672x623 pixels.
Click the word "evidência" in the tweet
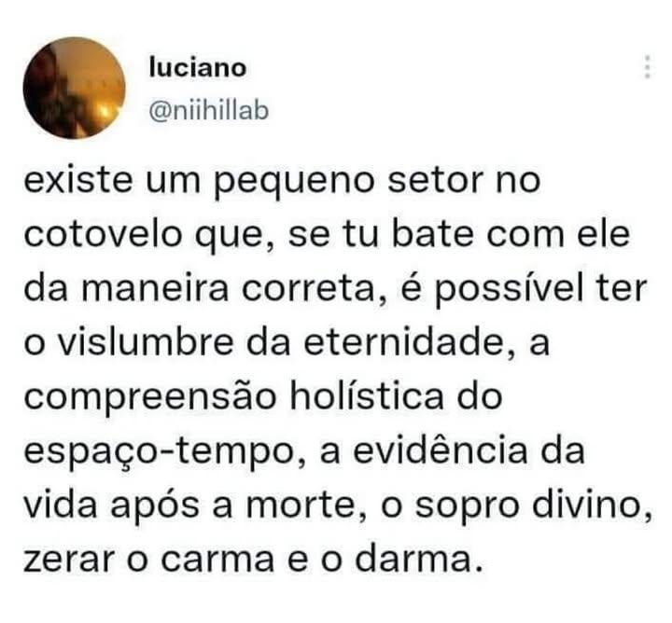pyautogui.click(x=440, y=450)
